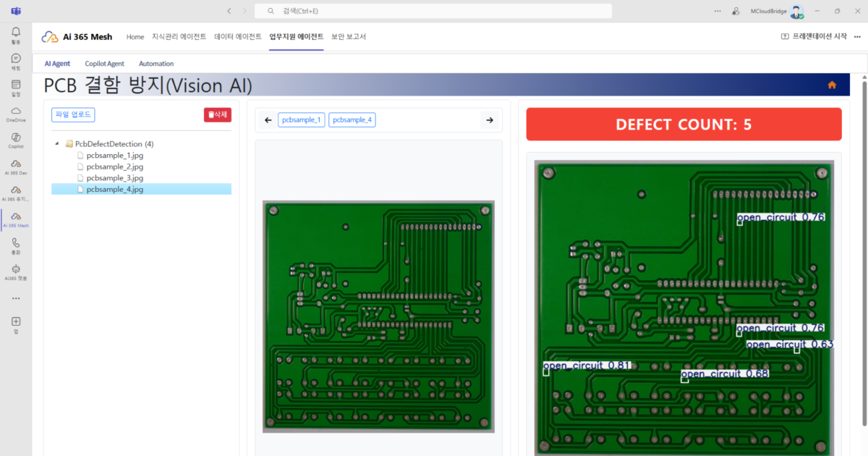Viewport: 868px width, 456px height.
Task: Click the search box in title bar
Action: [x=434, y=11]
